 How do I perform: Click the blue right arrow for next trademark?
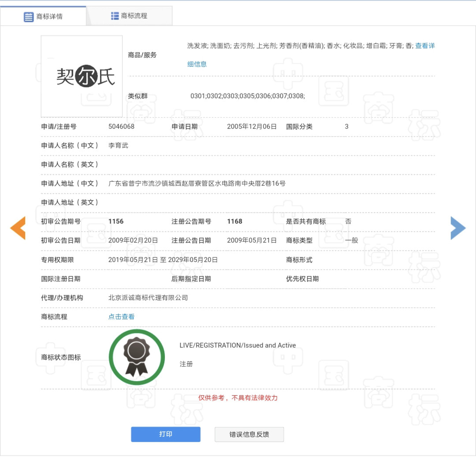click(458, 228)
